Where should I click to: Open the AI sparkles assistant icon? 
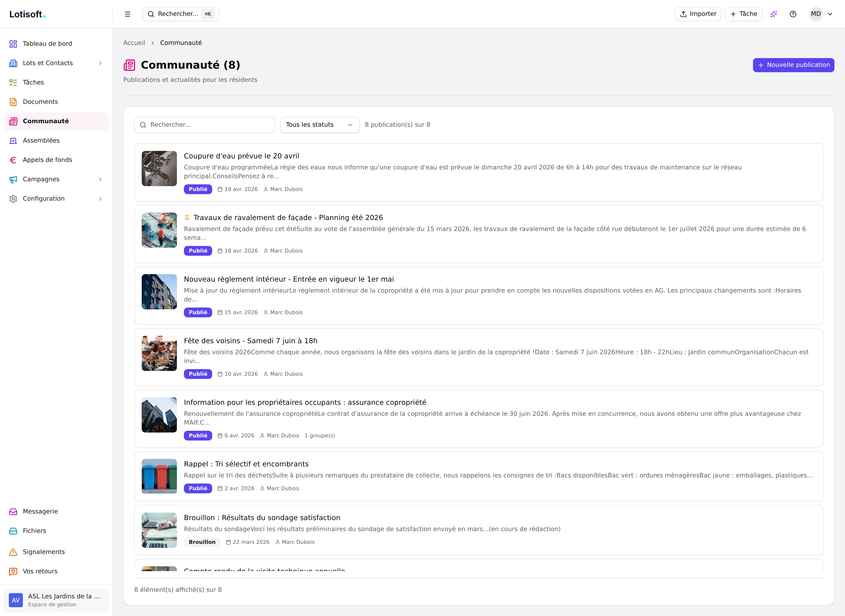click(774, 14)
